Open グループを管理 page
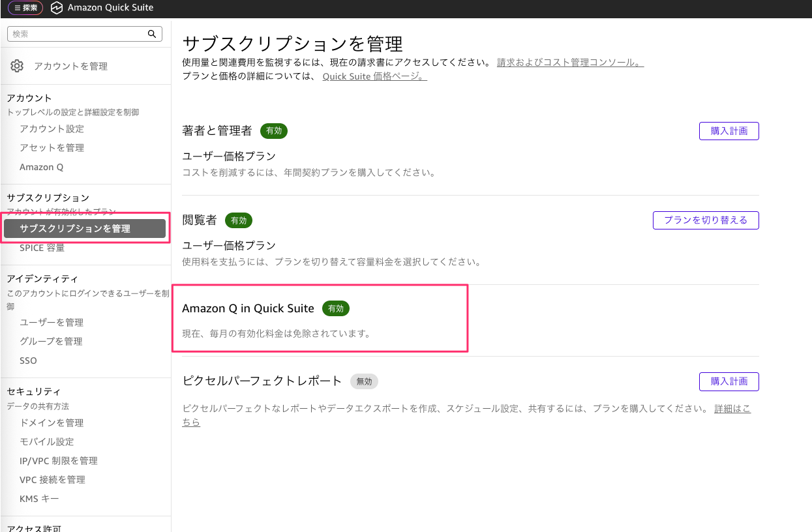The height and width of the screenshot is (532, 812). (51, 342)
